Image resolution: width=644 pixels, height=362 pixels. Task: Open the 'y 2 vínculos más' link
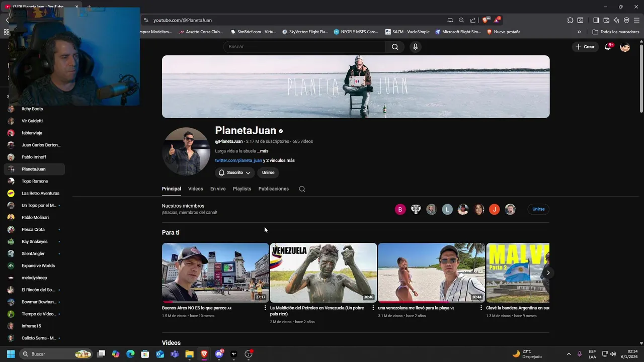click(279, 160)
